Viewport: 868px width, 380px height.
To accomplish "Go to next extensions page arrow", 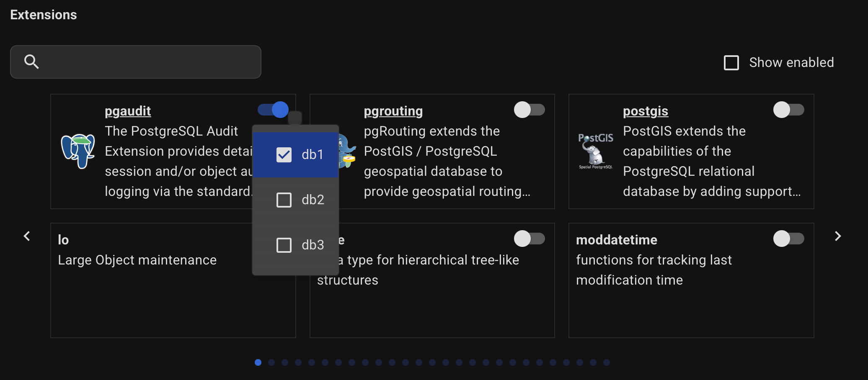I will click(x=837, y=236).
